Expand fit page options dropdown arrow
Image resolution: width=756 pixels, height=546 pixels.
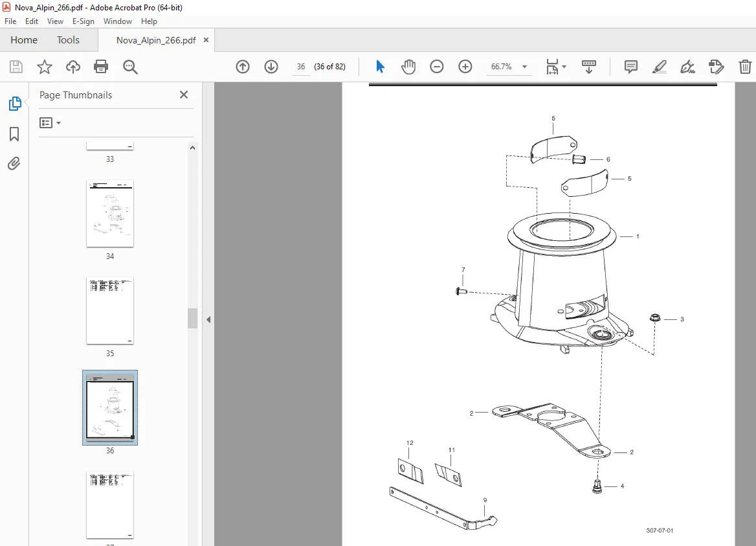(564, 67)
